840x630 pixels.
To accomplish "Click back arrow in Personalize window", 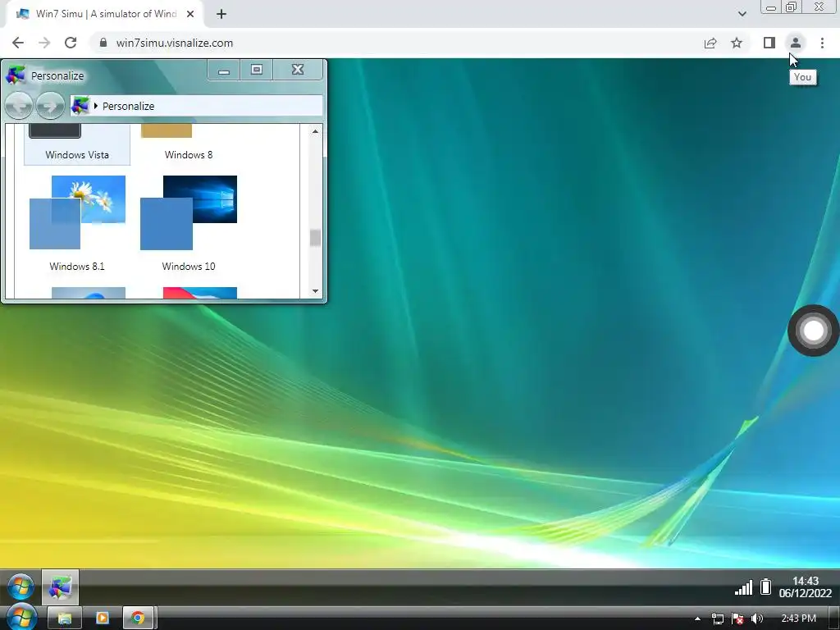I will 19,106.
